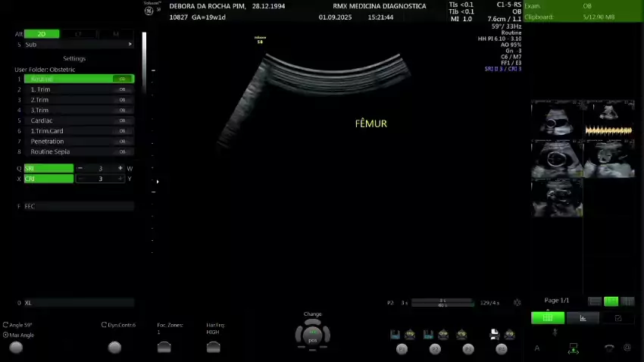
Task: Click the Change pos trackball control
Action: coord(312,333)
